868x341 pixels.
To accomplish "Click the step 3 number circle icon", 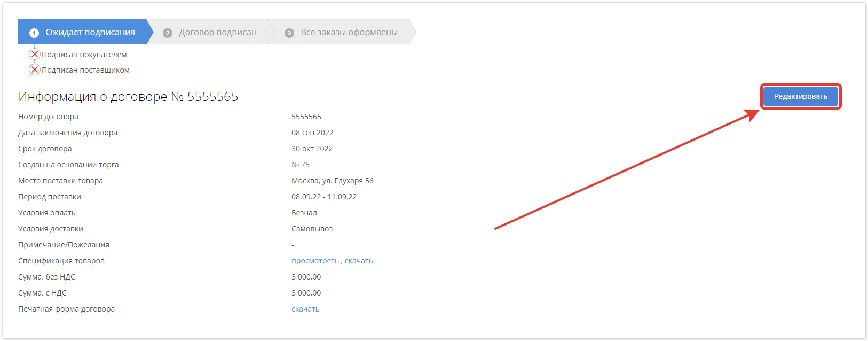I will [289, 33].
